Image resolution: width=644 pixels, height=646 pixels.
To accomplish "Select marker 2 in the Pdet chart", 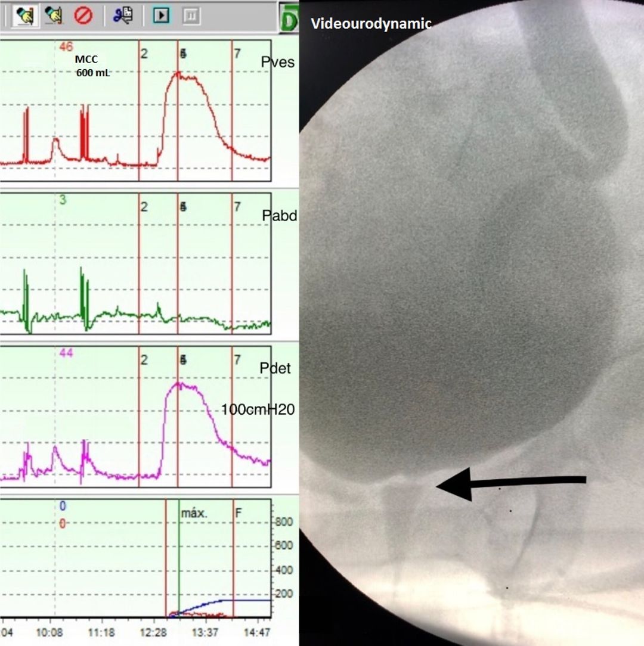I will point(144,360).
